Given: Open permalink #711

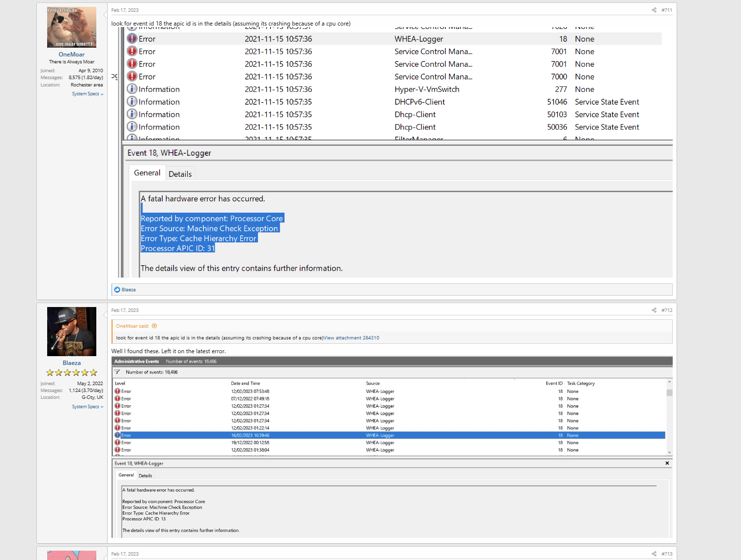Looking at the screenshot, I should coord(667,10).
